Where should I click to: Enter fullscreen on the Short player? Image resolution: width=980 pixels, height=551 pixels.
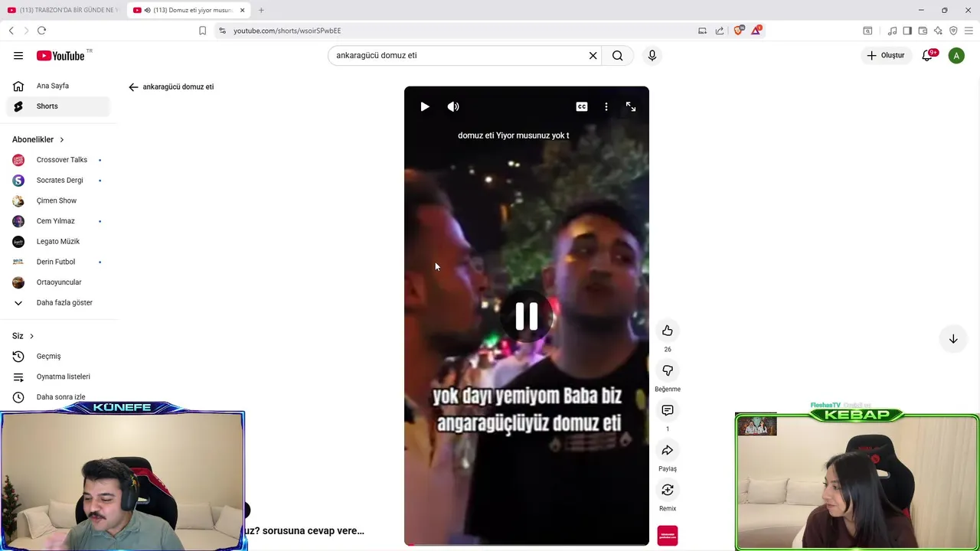tap(631, 106)
